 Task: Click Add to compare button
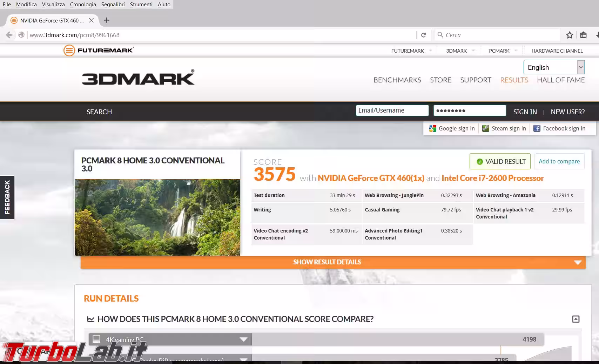(x=559, y=161)
